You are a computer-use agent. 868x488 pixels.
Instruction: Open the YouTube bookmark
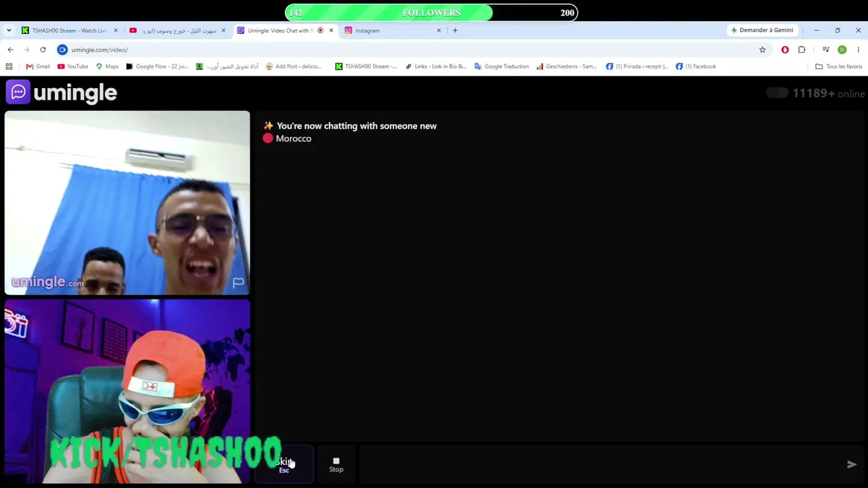coord(73,66)
